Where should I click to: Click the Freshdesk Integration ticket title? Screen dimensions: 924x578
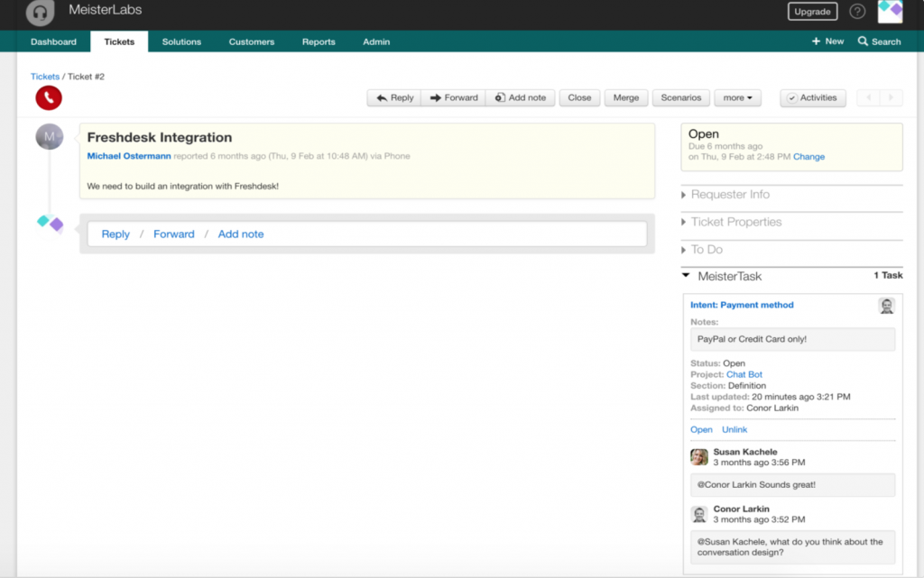pos(159,137)
